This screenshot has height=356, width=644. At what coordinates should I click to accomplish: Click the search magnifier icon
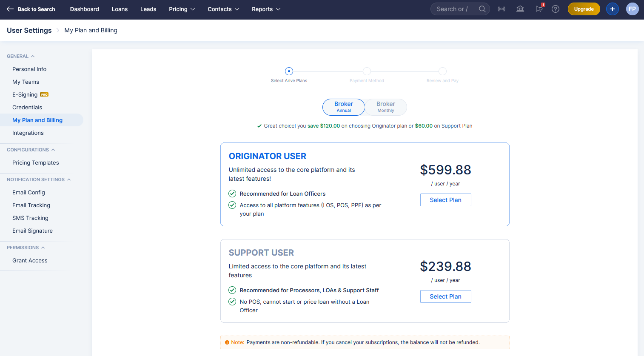tap(482, 9)
